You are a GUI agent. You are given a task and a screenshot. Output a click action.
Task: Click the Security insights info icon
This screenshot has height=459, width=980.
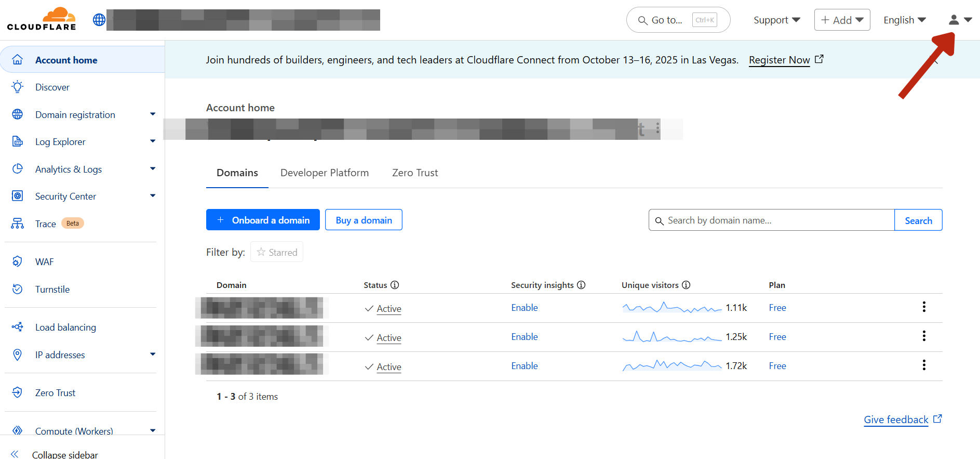coord(581,285)
